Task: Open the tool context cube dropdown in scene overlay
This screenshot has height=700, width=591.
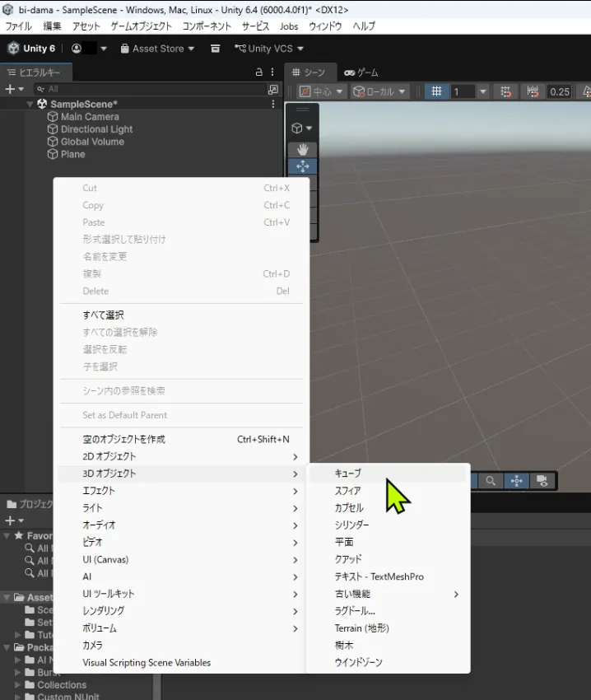Action: click(x=302, y=128)
